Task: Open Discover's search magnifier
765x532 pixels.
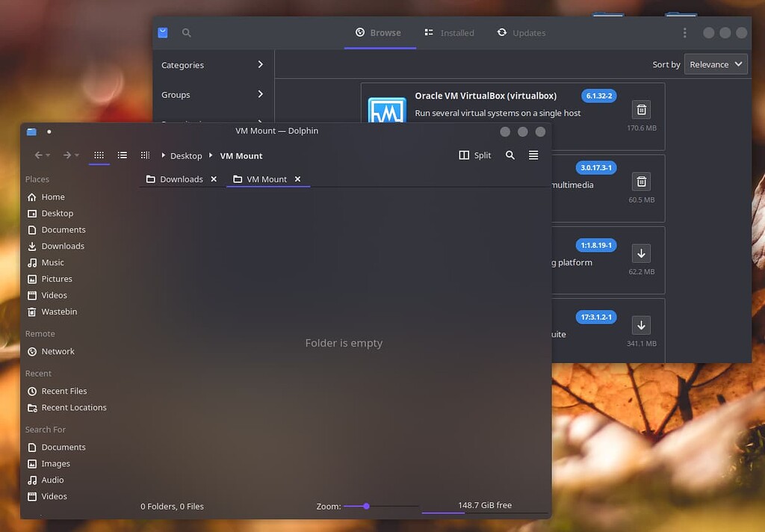Action: coord(186,32)
